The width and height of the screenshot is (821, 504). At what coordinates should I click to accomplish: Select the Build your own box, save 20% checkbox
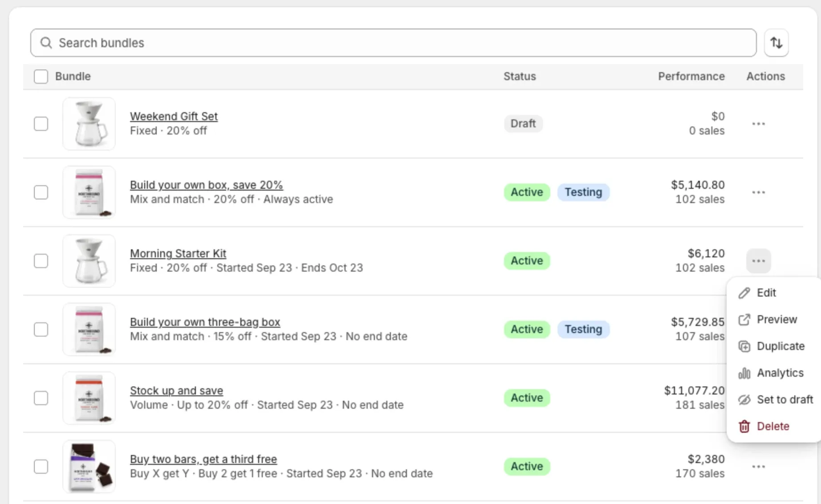(41, 192)
